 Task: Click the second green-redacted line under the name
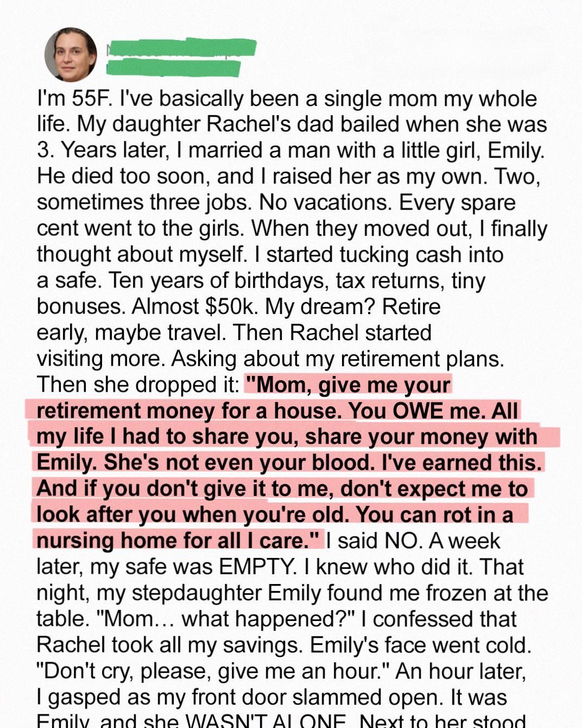173,68
